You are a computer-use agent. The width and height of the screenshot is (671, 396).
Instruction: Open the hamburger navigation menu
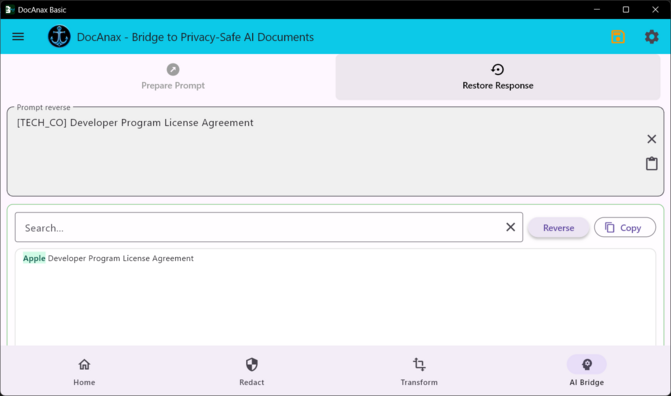[18, 37]
